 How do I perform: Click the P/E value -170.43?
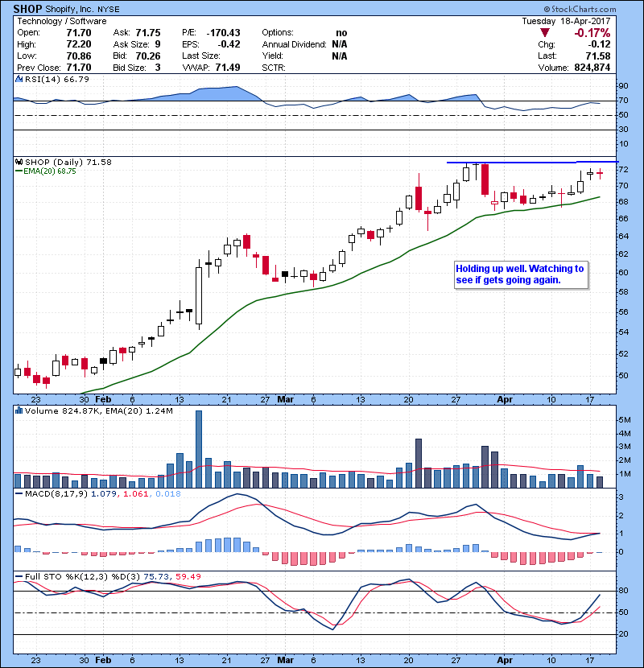click(x=223, y=33)
